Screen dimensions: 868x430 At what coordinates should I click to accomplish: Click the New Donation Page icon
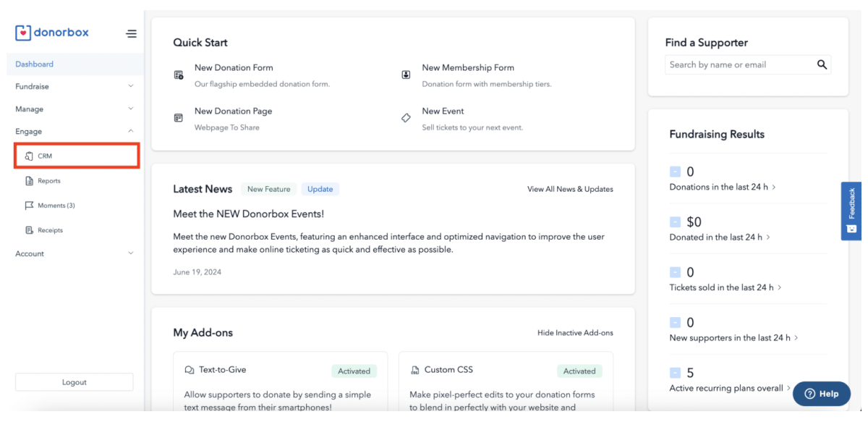(179, 118)
